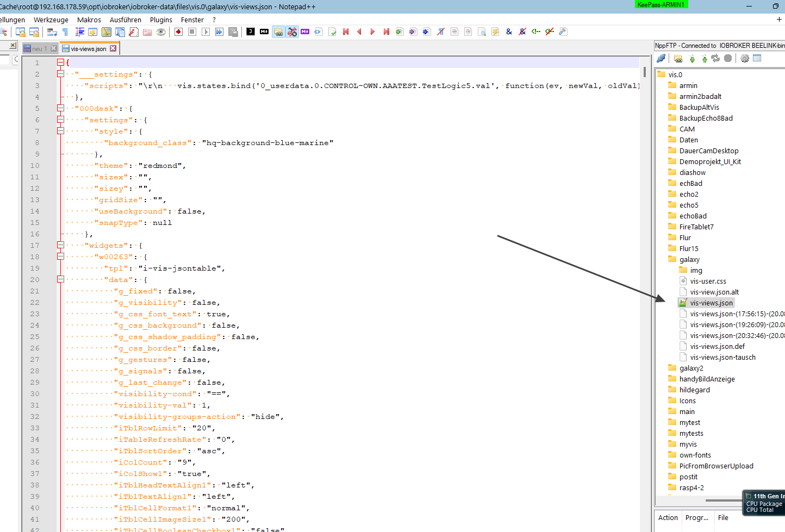Collapse the style fold on line 7
Viewport: 785px width, 532px height.
(x=61, y=131)
